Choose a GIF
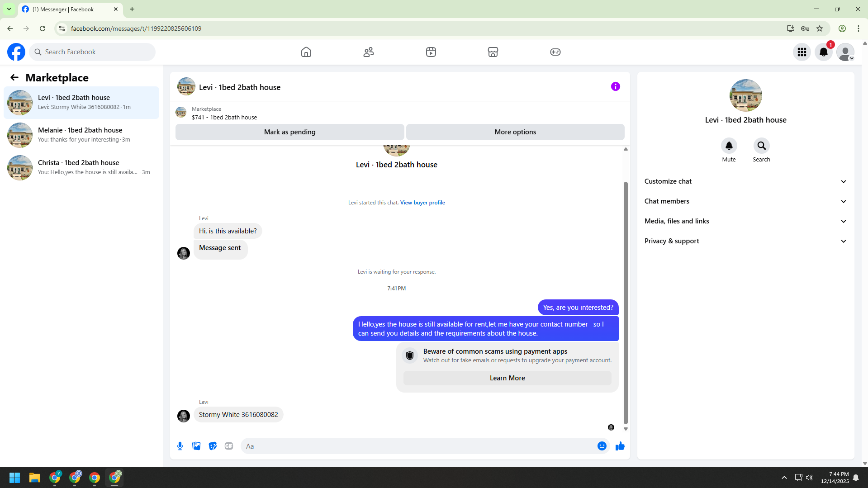 click(229, 446)
